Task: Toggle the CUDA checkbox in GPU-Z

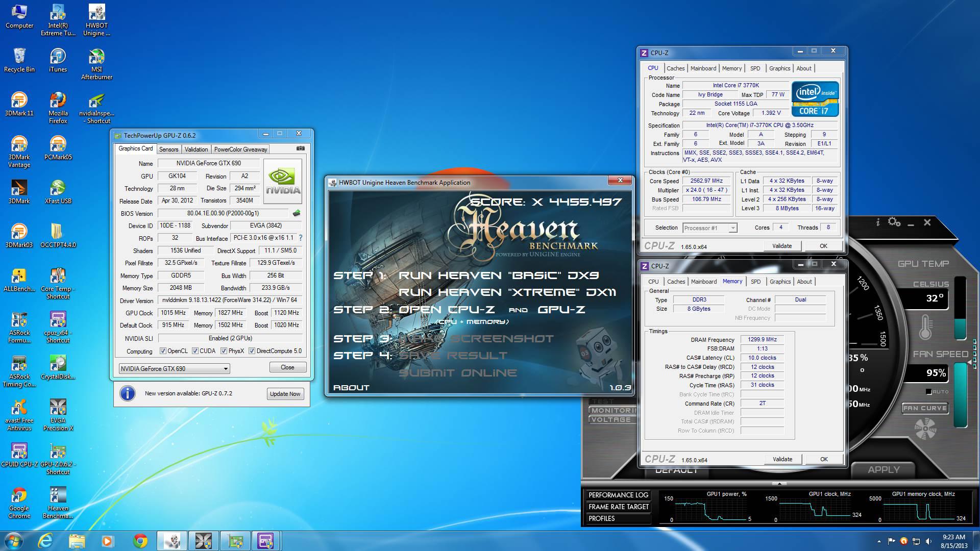Action: coord(195,351)
